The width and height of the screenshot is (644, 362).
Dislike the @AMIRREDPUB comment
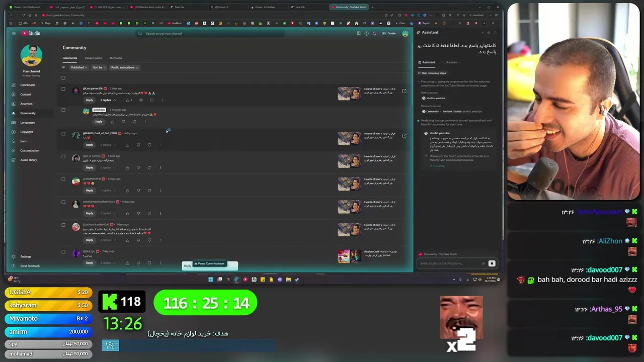pos(138,191)
